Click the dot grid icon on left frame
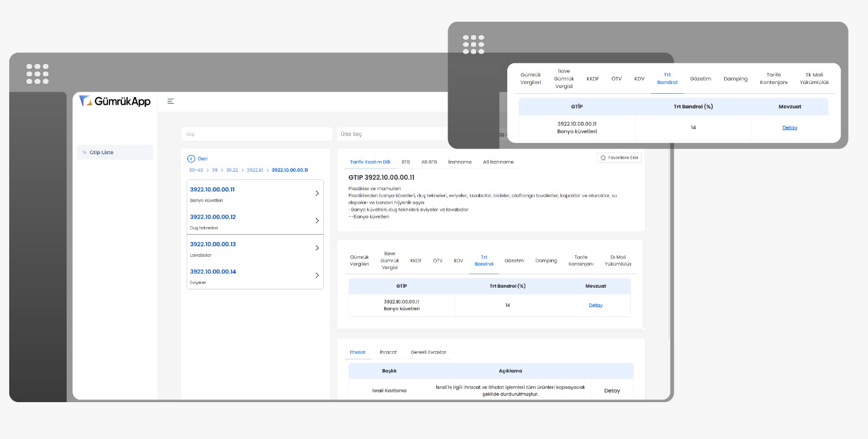Viewport: 868px width, 439px height. [37, 74]
